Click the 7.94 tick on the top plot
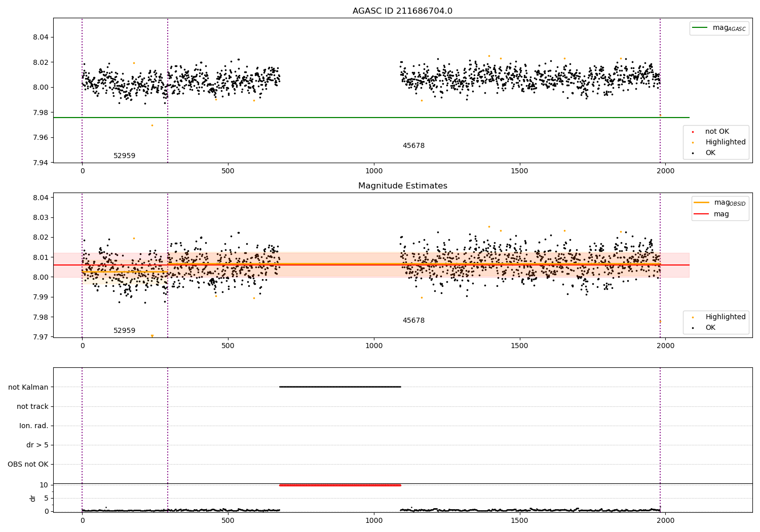The image size is (760, 532). [41, 163]
